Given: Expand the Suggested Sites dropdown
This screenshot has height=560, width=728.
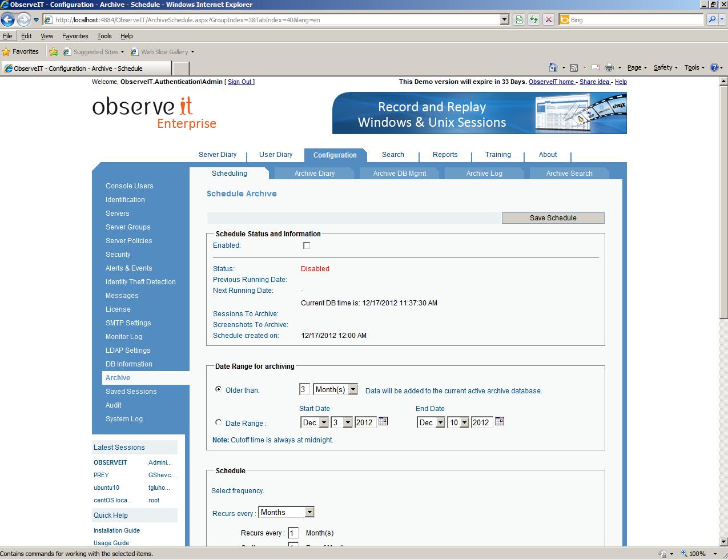Looking at the screenshot, I should coord(122,52).
